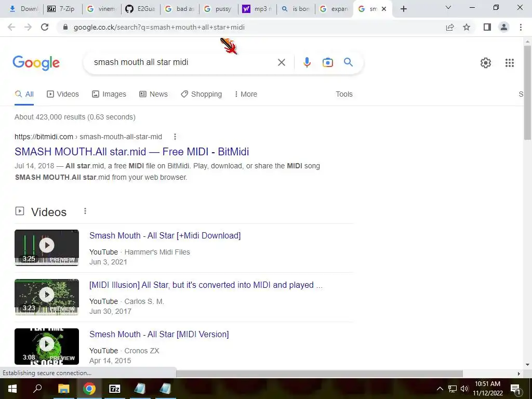Click the horizontal scrollbar thumb
Image resolution: width=532 pixels, height=399 pixels.
pos(320,374)
